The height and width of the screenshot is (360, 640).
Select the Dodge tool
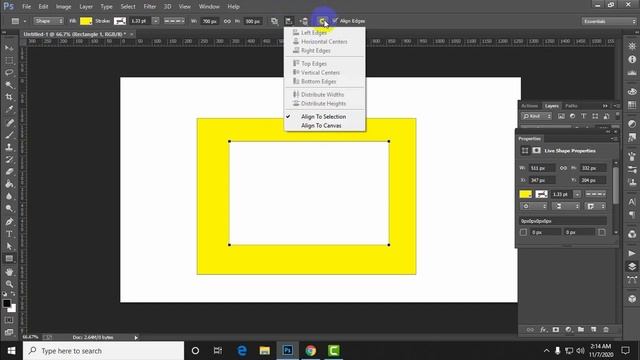coord(9,209)
